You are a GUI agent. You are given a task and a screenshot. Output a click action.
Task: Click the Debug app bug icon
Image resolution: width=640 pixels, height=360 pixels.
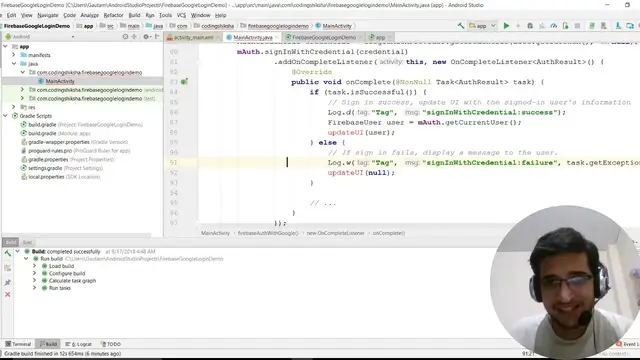pos(530,26)
